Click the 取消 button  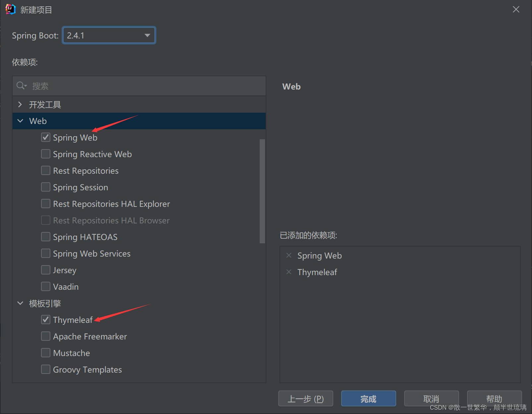431,398
